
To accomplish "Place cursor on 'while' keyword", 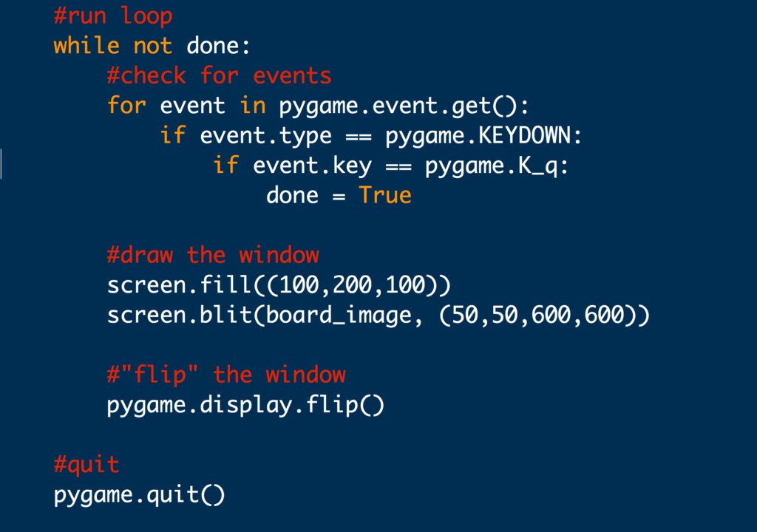I will (86, 46).
